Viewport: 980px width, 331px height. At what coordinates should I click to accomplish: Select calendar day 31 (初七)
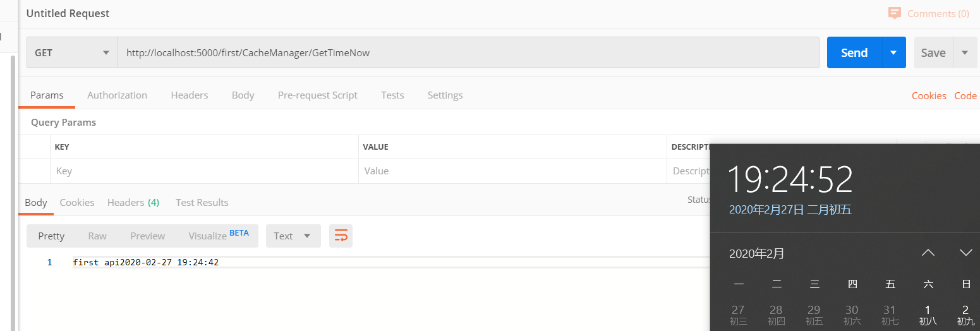click(890, 315)
